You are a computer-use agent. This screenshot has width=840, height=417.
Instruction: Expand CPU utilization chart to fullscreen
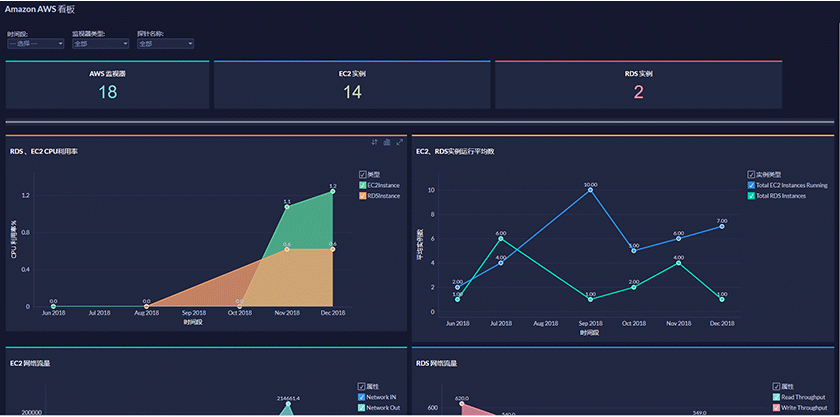click(x=399, y=142)
